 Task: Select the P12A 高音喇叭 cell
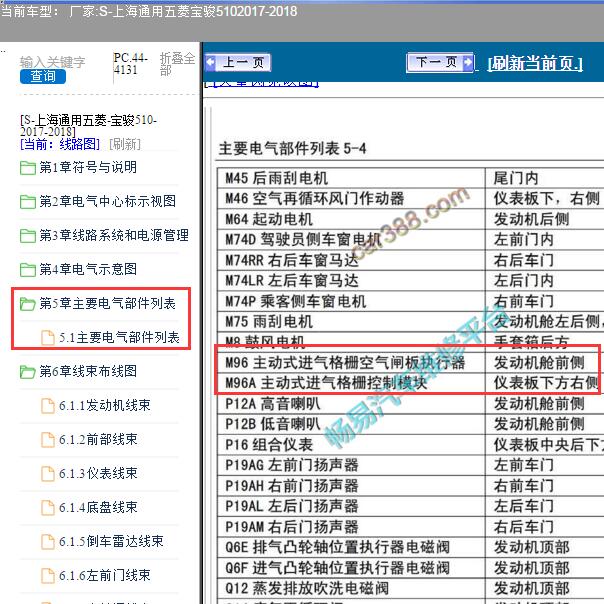351,404
